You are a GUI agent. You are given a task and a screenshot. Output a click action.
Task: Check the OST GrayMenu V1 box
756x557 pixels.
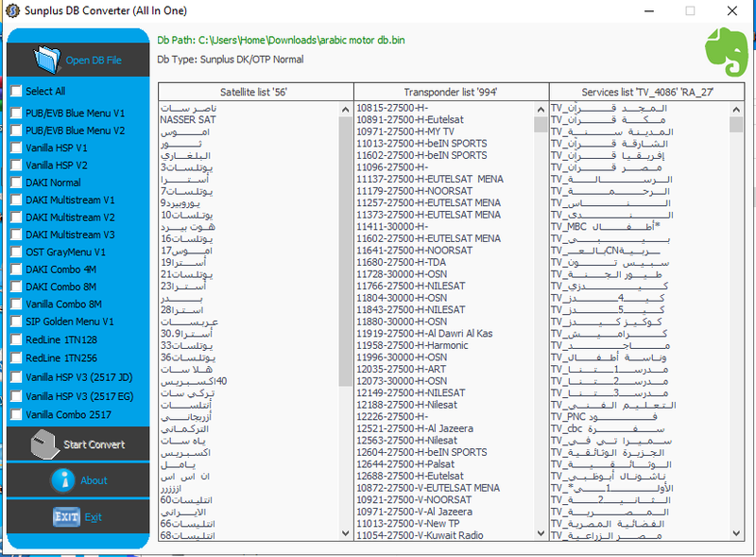(16, 252)
